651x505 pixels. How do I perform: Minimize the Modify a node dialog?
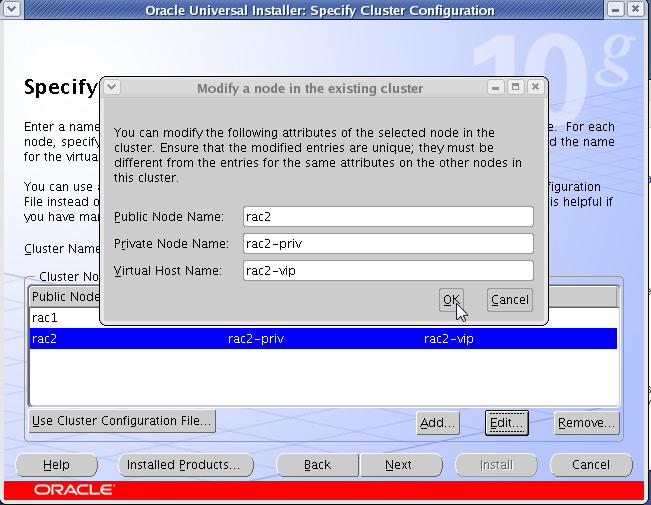495,87
